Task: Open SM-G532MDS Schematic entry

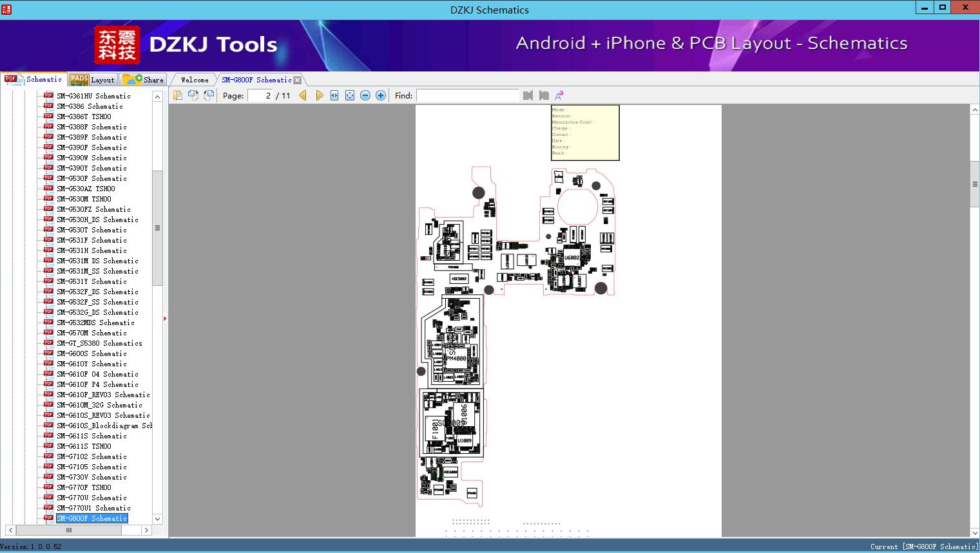Action: pyautogui.click(x=95, y=323)
